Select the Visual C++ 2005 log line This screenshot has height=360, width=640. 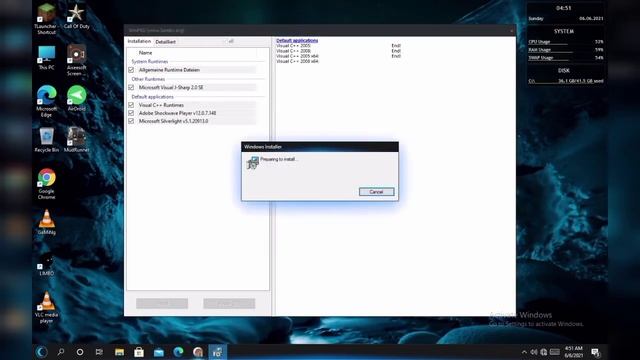point(293,46)
